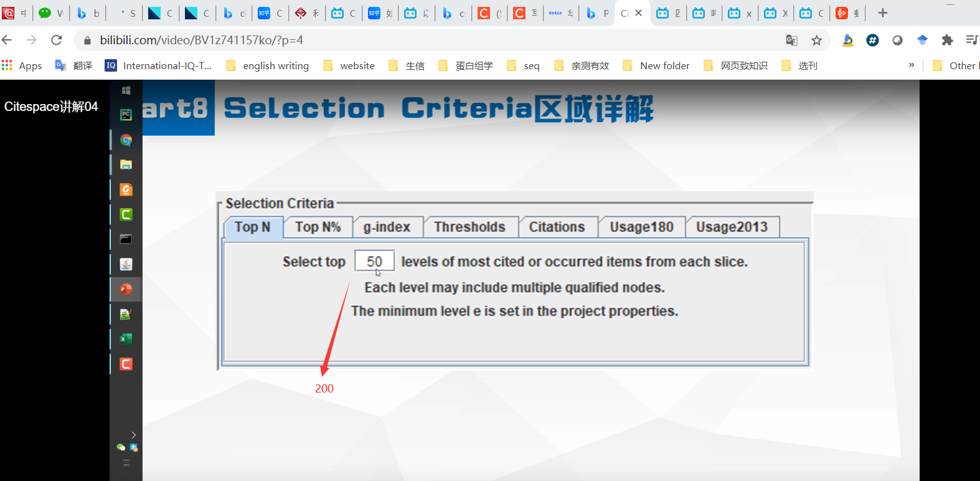Click the PyCharm icon in the recorded taskbar
This screenshot has width=980, height=481.
click(126, 115)
